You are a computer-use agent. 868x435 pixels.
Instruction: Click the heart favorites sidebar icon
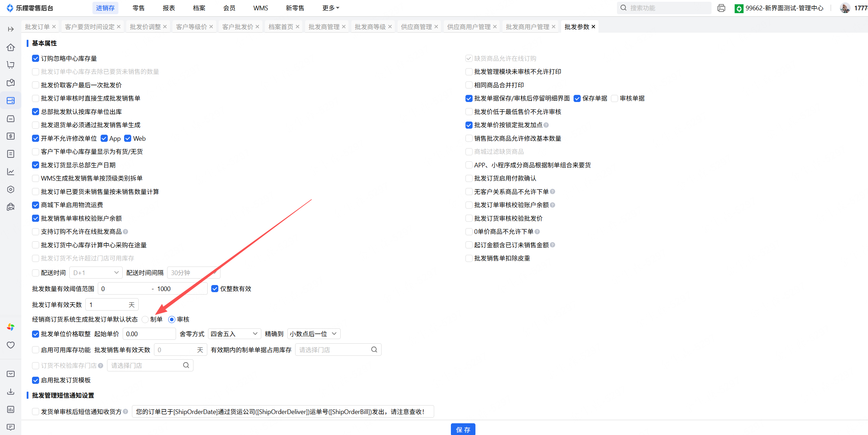coord(11,345)
